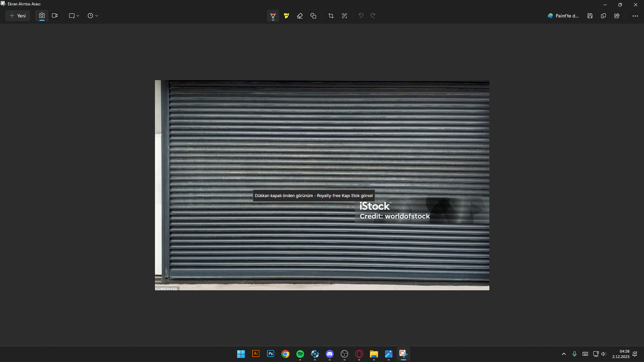Click the undo arrow
The width and height of the screenshot is (644, 362).
(x=361, y=16)
